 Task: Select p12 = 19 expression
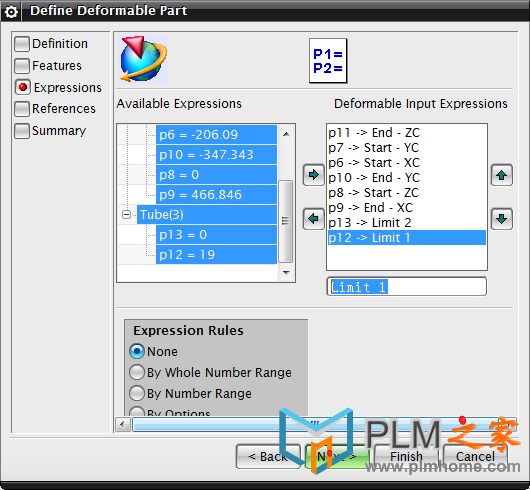[216, 255]
